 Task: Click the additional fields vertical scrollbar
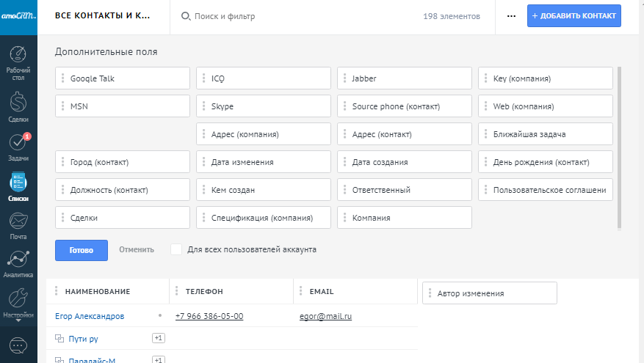tap(620, 147)
